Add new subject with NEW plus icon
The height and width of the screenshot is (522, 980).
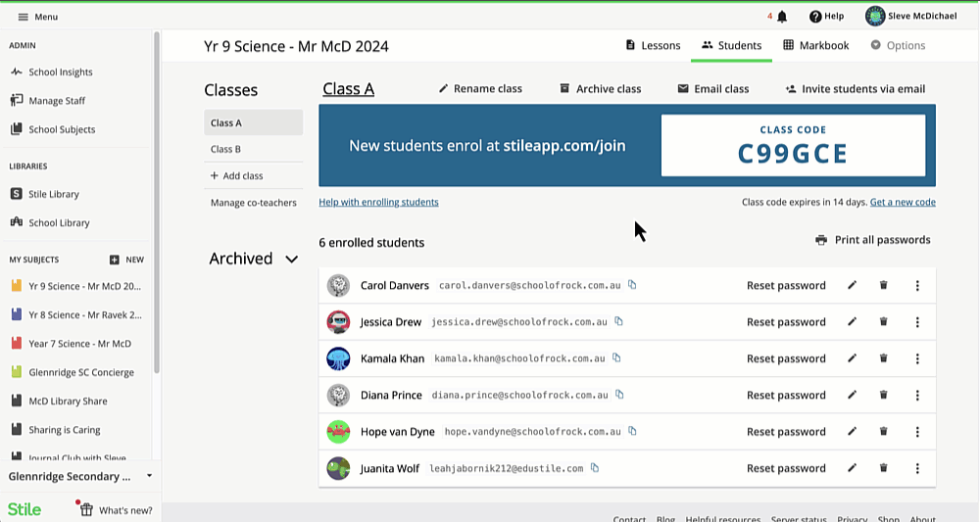115,260
